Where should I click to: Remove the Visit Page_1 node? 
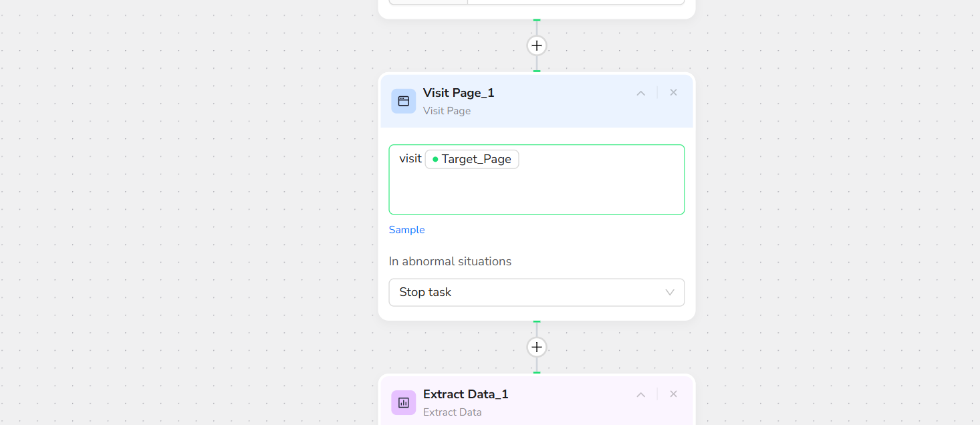click(673, 93)
